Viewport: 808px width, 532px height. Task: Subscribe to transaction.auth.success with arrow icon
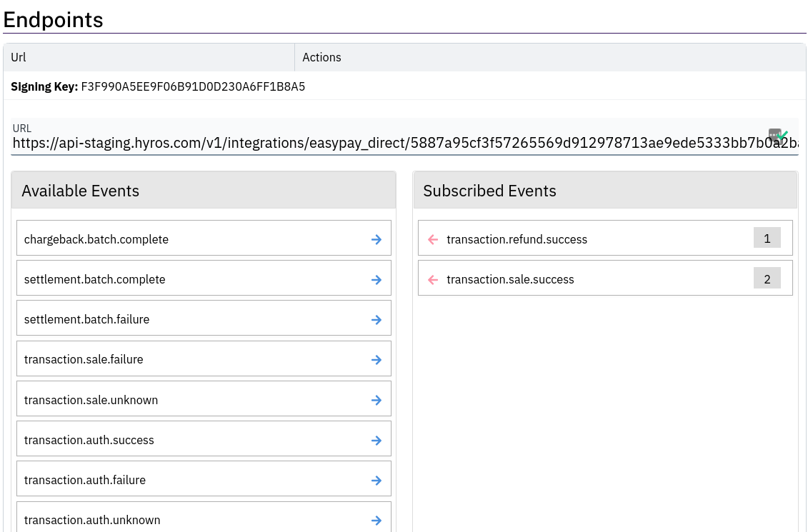click(x=376, y=441)
